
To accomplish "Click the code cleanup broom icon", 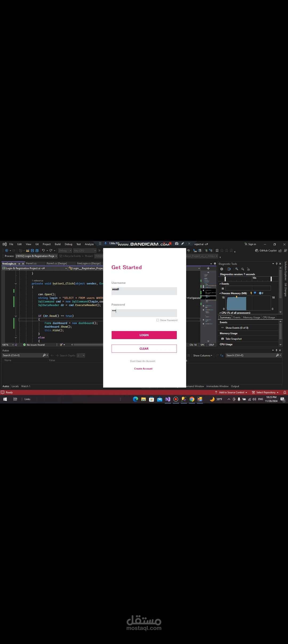I will pyautogui.click(x=61, y=345).
